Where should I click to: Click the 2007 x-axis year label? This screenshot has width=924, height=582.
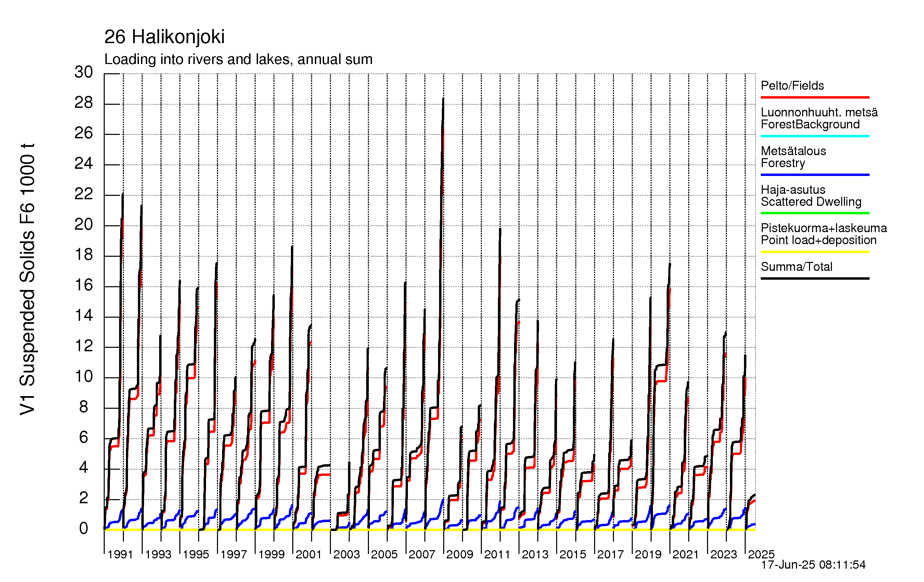tap(421, 554)
